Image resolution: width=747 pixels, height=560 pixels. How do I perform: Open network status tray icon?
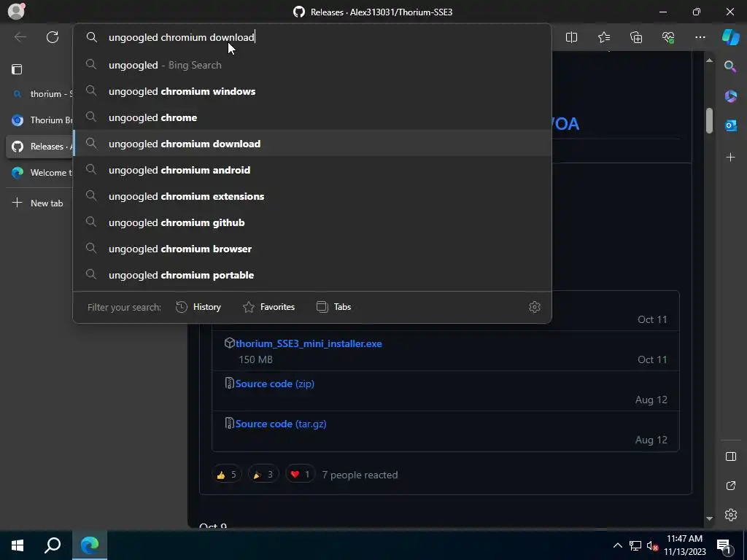coord(635,545)
